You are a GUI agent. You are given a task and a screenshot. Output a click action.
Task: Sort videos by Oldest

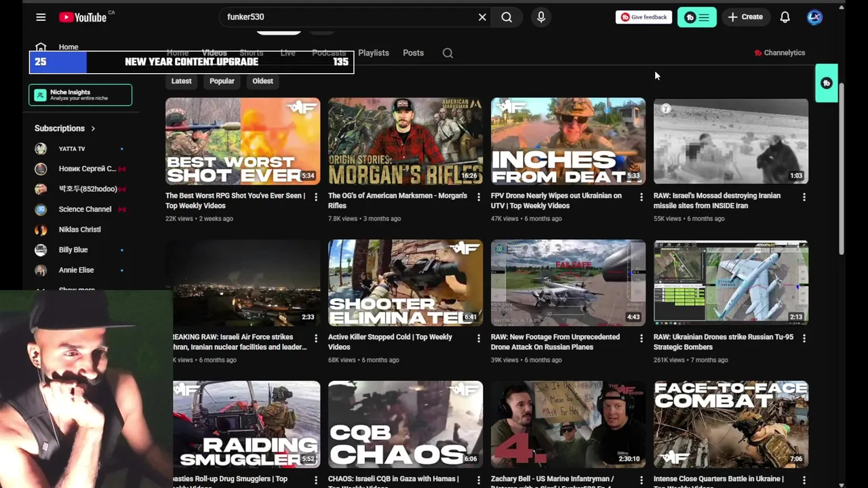[262, 81]
